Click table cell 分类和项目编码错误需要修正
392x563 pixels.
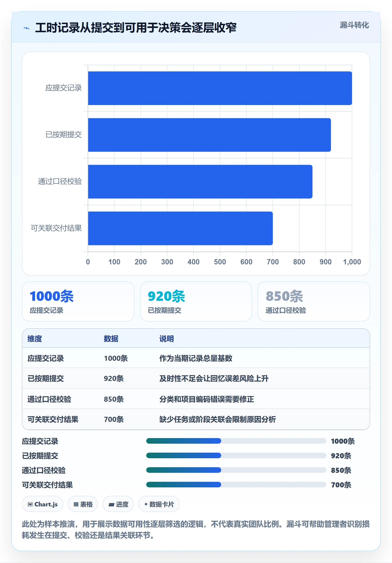[207, 399]
